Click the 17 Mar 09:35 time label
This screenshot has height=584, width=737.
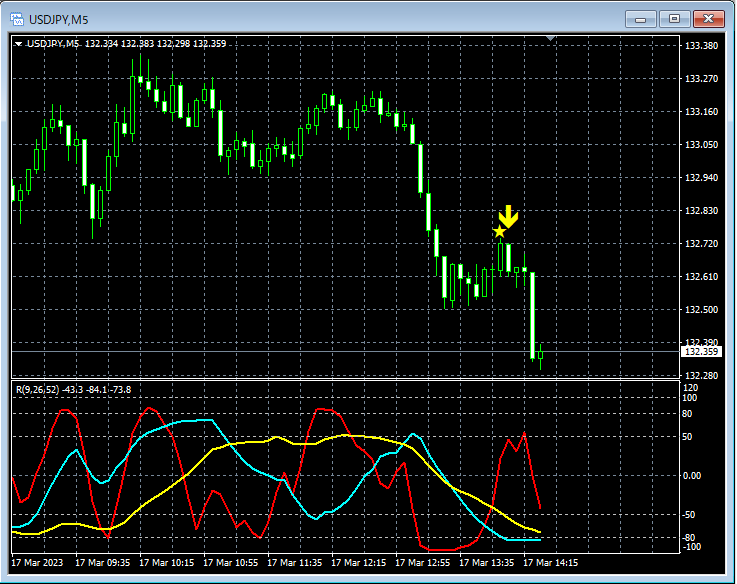point(102,562)
